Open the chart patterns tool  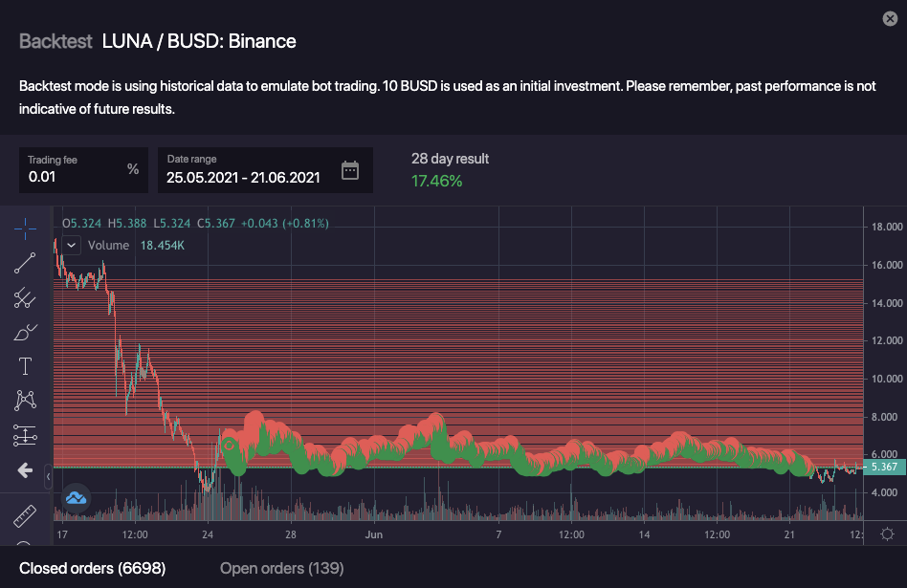(x=25, y=401)
